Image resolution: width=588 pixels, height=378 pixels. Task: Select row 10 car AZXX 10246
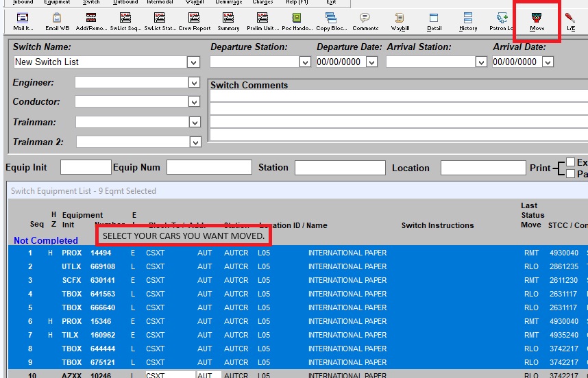coord(298,375)
